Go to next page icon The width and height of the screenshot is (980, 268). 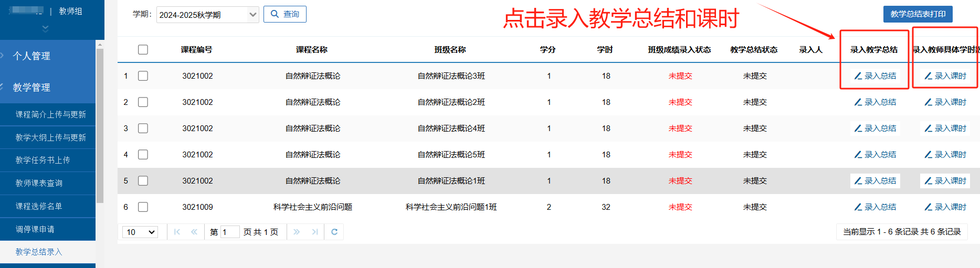click(x=297, y=232)
